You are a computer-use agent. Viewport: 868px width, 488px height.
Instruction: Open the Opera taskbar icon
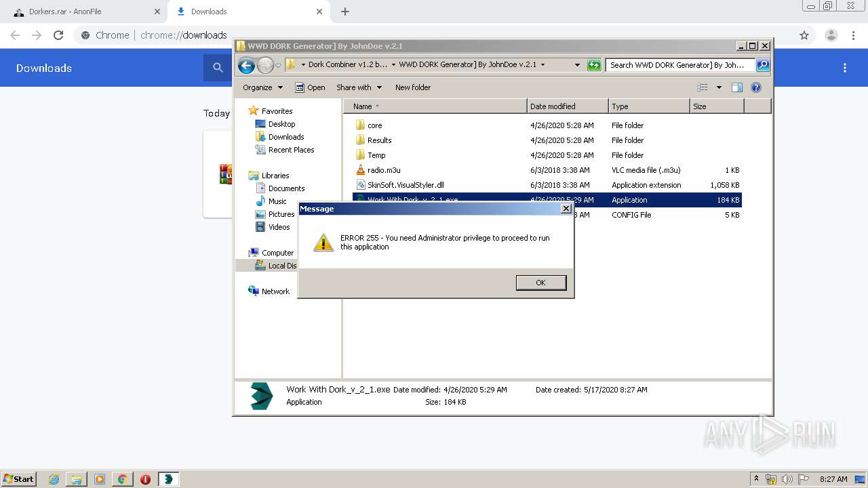coord(145,479)
